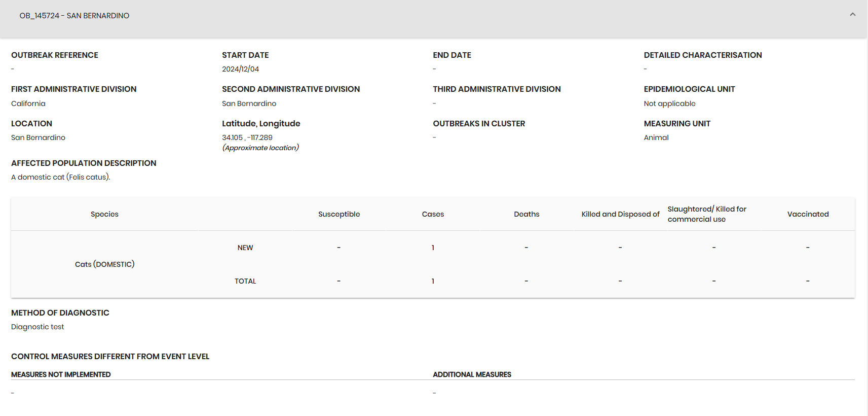868x416 pixels.
Task: Click the Vaccinated column header
Action: coord(808,214)
